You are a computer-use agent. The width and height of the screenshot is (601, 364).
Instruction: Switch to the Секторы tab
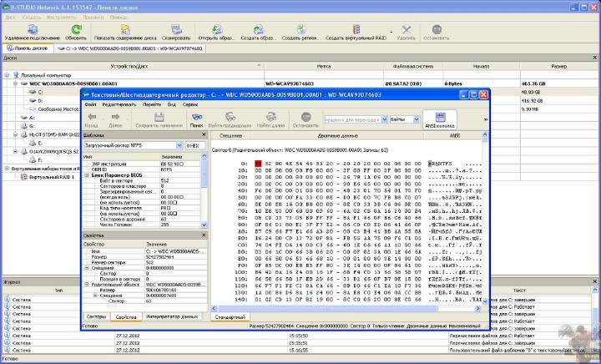(x=96, y=317)
